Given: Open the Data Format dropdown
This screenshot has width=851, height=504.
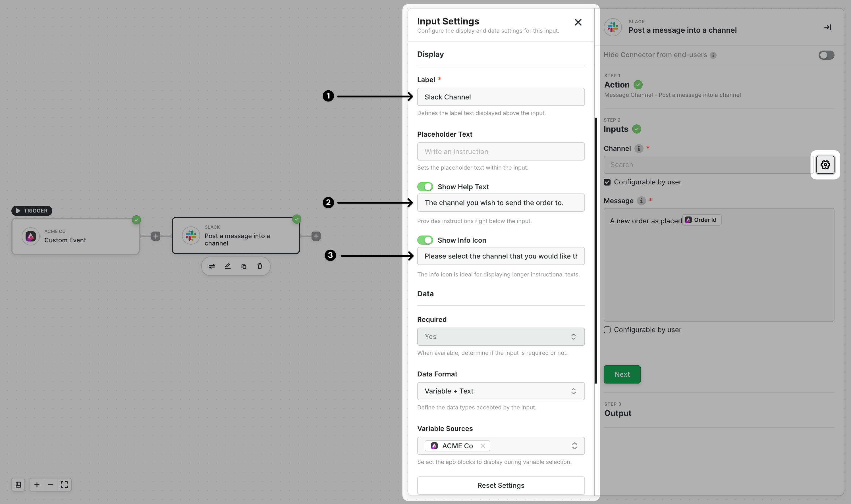Looking at the screenshot, I should tap(501, 391).
